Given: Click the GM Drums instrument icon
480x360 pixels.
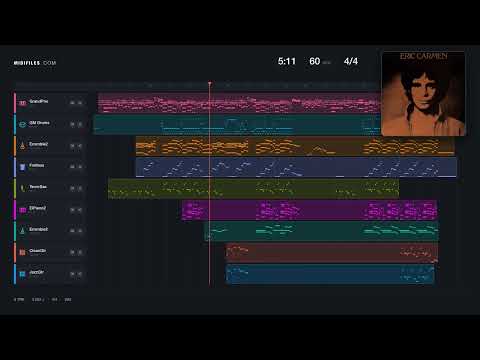Looking at the screenshot, I should coord(22,124).
